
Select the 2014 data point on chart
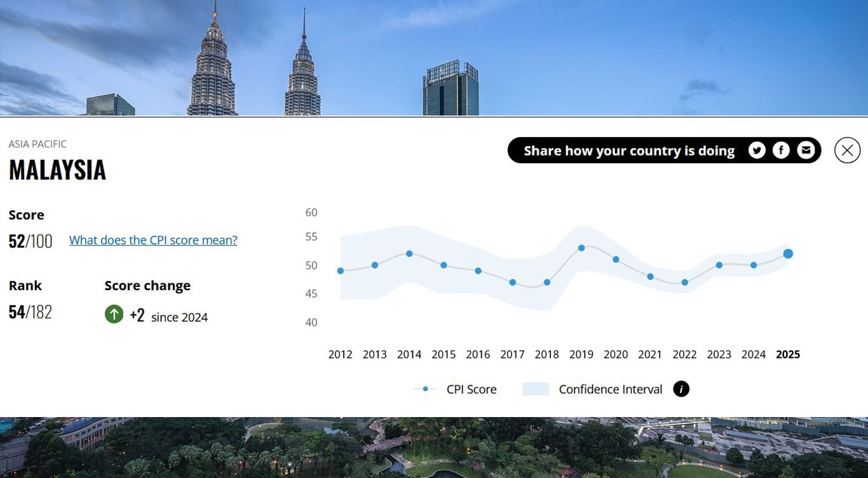pyautogui.click(x=409, y=254)
